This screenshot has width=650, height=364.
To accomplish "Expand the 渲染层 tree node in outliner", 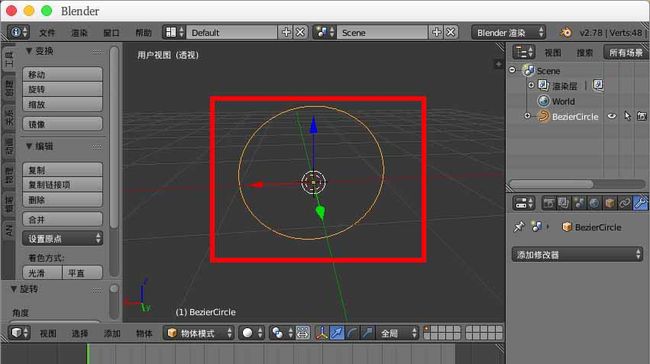I will (x=531, y=85).
